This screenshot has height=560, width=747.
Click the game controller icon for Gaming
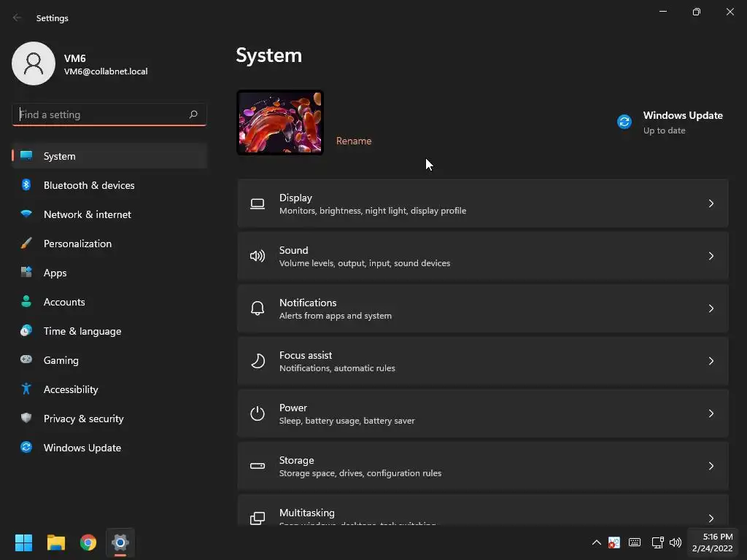coord(26,359)
